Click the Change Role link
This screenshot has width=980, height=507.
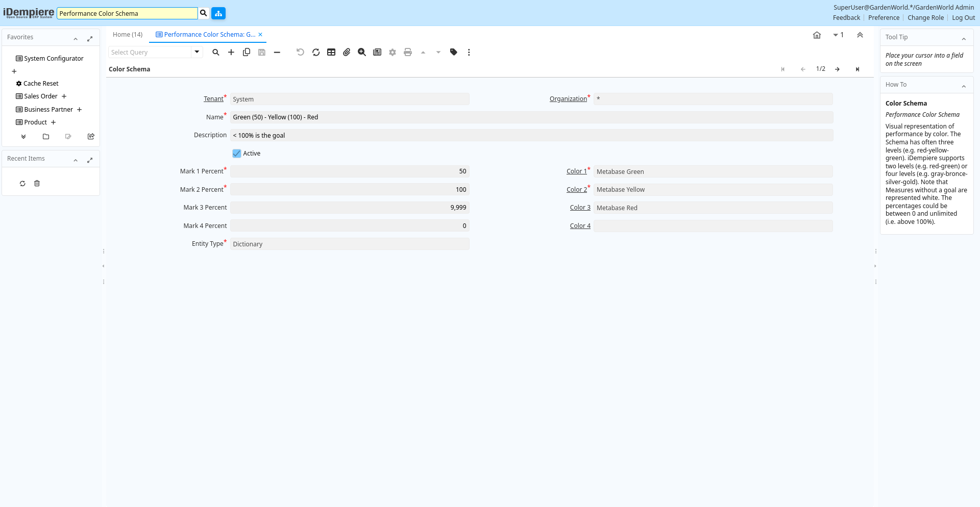(x=925, y=18)
